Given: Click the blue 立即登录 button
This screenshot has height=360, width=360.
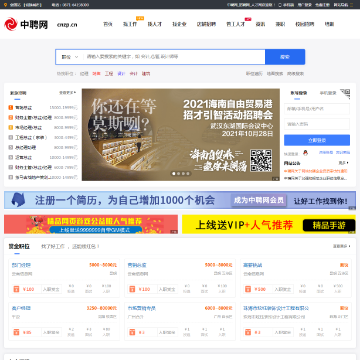Looking at the screenshot, I should [317, 140].
